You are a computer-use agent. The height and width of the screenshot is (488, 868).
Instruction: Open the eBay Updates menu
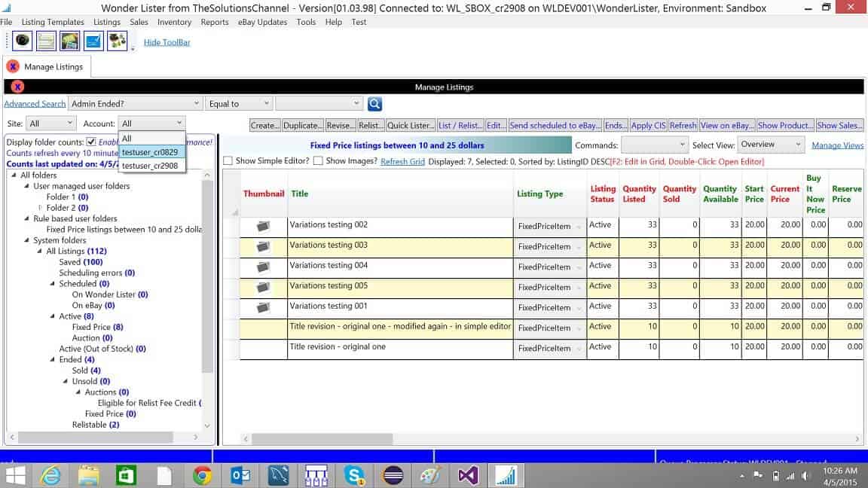tap(262, 22)
